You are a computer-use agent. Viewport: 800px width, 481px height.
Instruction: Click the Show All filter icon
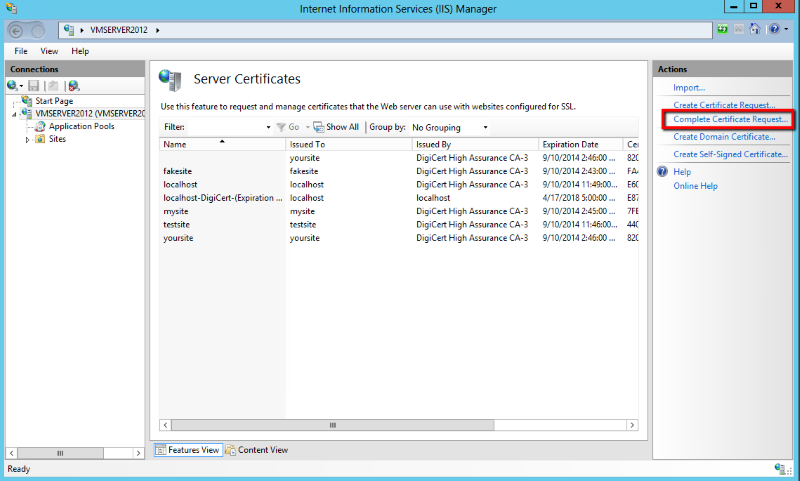[x=319, y=127]
